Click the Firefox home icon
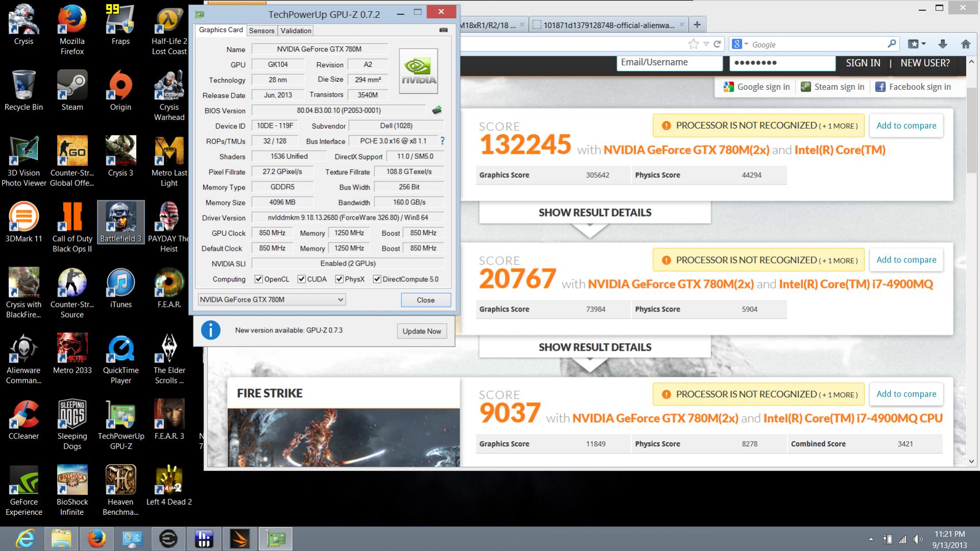This screenshot has height=551, width=980. pyautogui.click(x=965, y=44)
